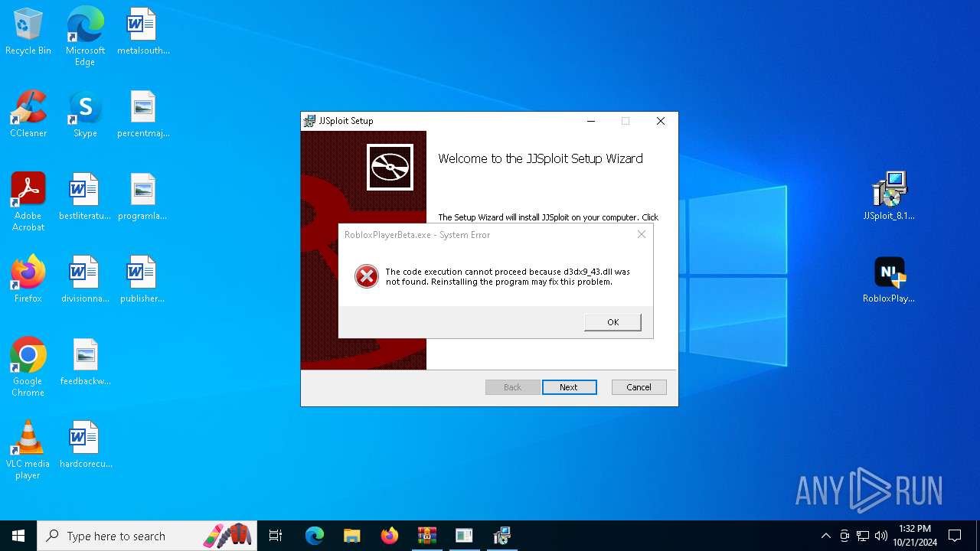This screenshot has height=551, width=980.
Task: Close the JJSploit Setup window
Action: tap(661, 121)
